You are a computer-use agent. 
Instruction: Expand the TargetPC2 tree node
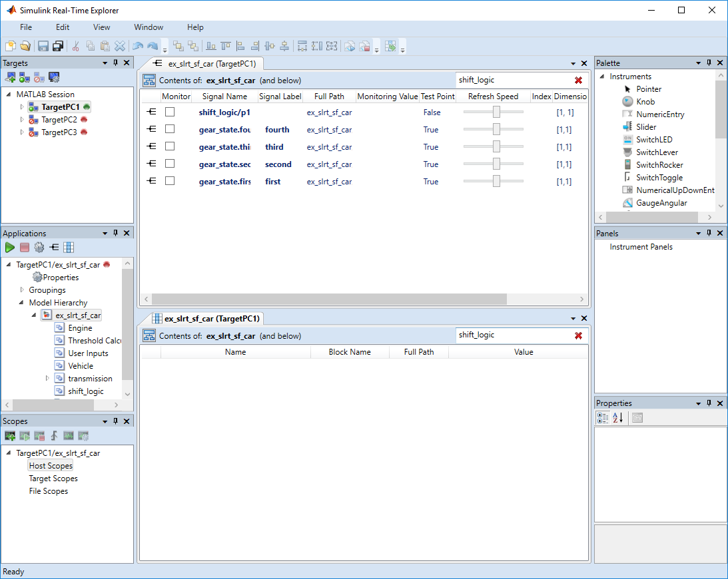[x=21, y=120]
